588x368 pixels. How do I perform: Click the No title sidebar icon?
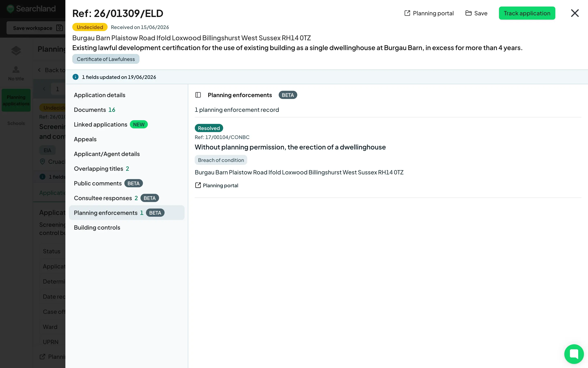pos(16,73)
